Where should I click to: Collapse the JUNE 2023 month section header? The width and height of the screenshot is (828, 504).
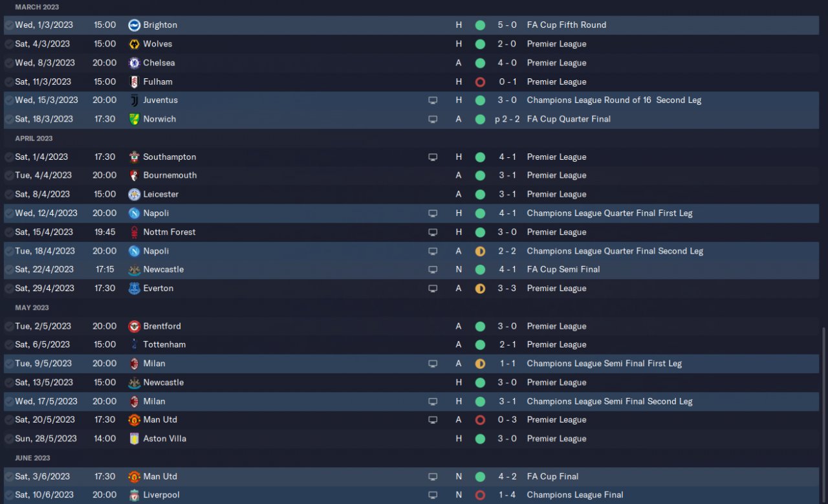(x=32, y=458)
